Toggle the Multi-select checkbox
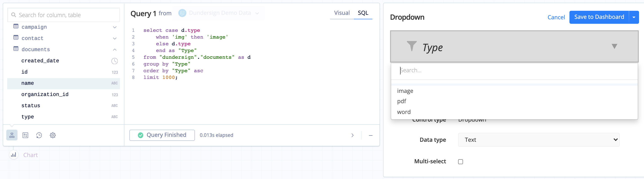This screenshot has width=644, height=179. [x=461, y=162]
